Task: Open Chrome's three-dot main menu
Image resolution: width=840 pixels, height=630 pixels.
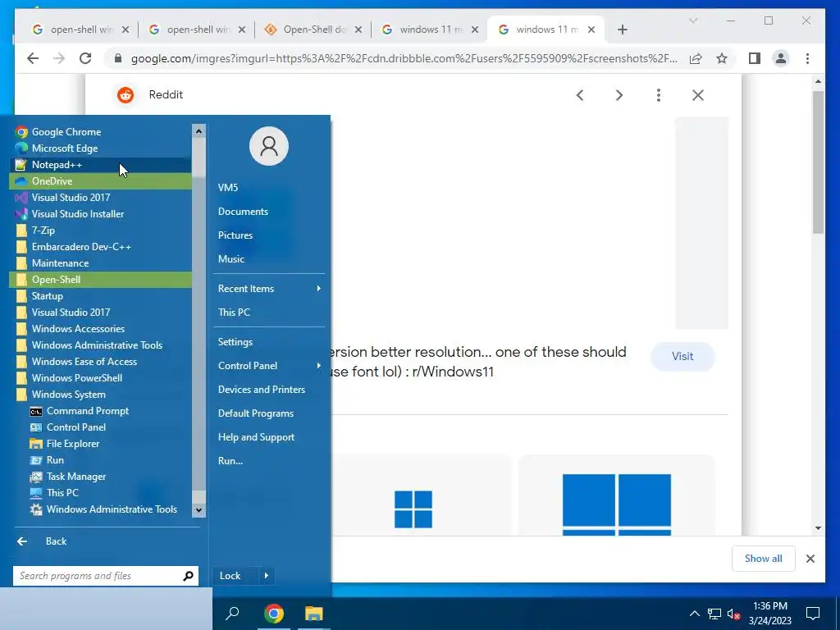Action: tap(807, 58)
